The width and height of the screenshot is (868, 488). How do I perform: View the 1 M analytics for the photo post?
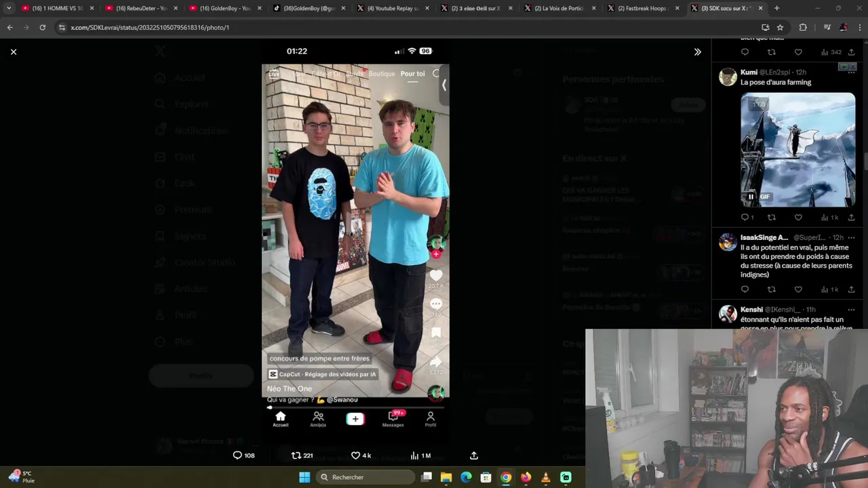(420, 455)
